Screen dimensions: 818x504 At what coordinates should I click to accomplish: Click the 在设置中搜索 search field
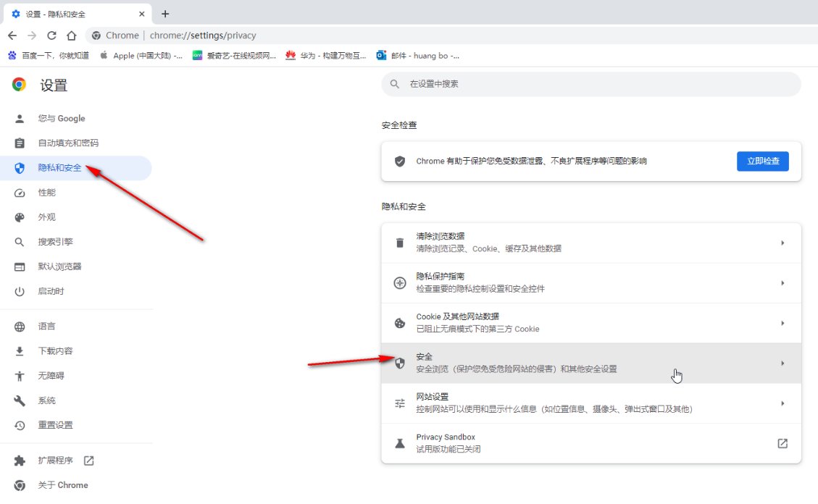(591, 84)
